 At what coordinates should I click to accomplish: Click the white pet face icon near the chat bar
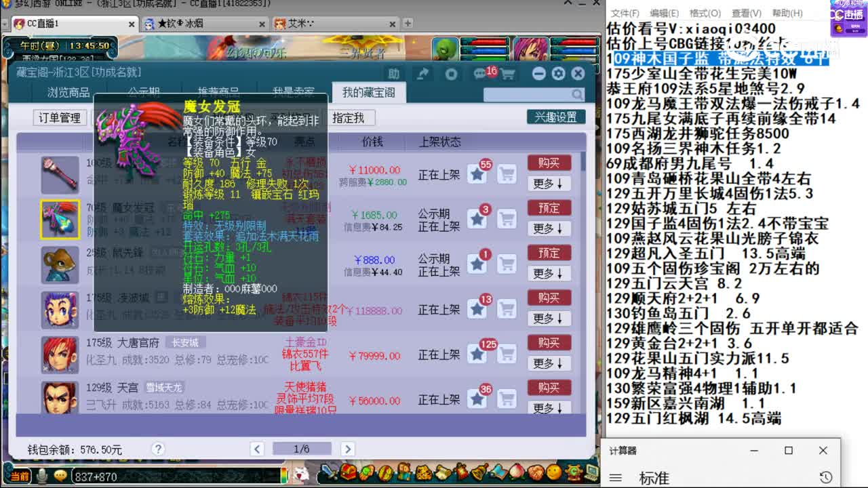pos(302,473)
